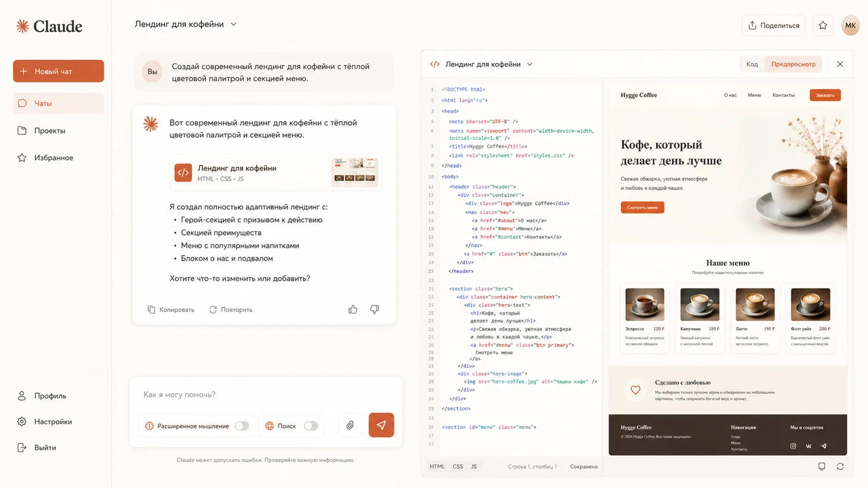The width and height of the screenshot is (868, 488).
Task: Select the JS file tab
Action: [x=474, y=467]
